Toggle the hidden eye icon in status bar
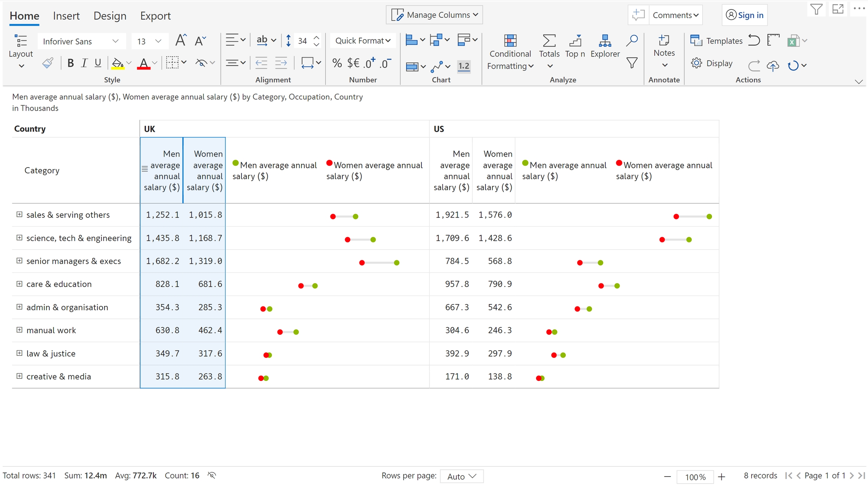This screenshot has width=868, height=486. pos(212,475)
